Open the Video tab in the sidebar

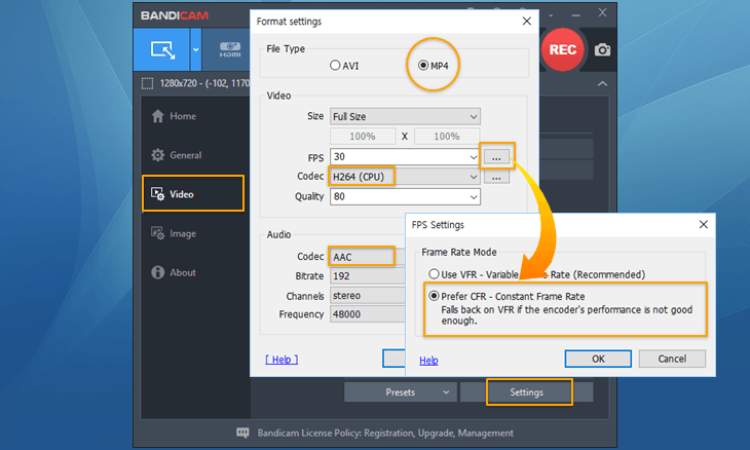pos(193,194)
